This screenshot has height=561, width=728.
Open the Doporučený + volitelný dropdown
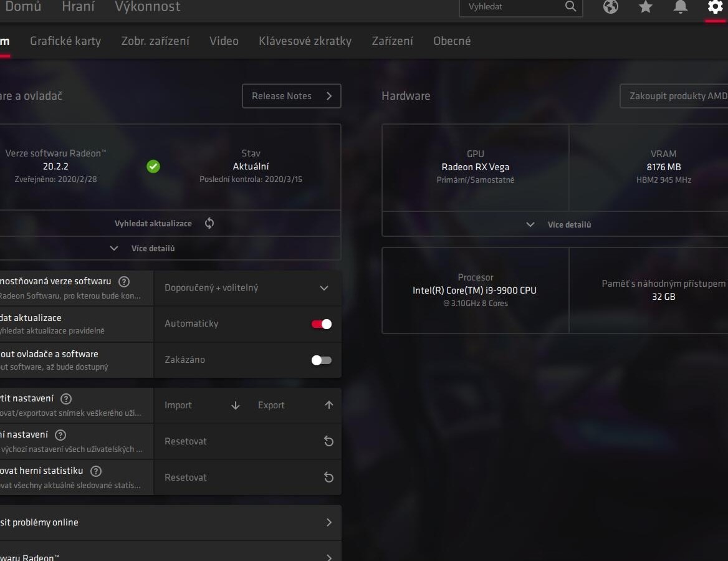[x=247, y=288]
